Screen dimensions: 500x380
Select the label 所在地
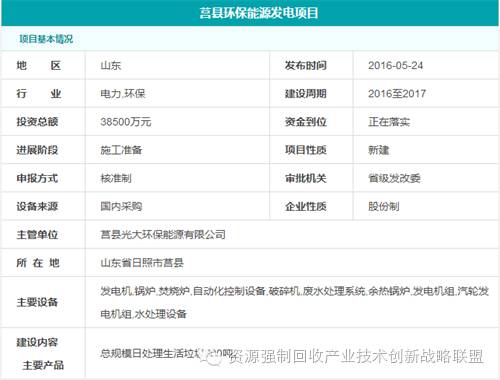tap(38, 263)
